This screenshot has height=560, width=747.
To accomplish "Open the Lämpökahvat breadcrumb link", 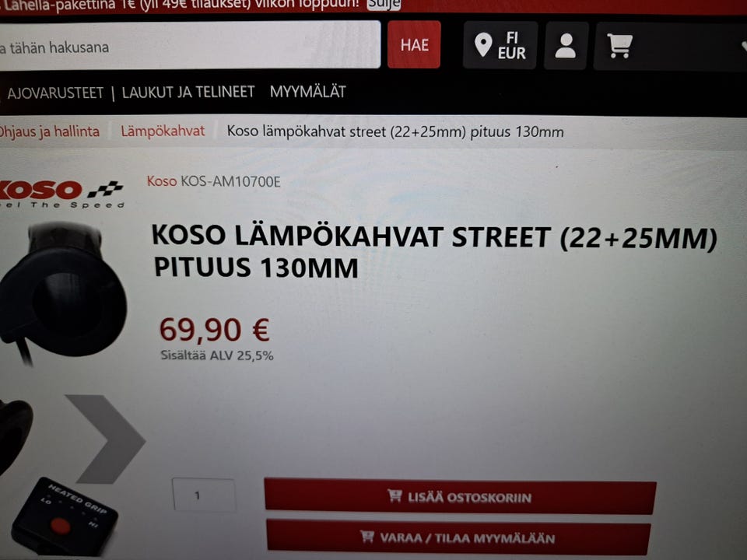I will coord(163,131).
